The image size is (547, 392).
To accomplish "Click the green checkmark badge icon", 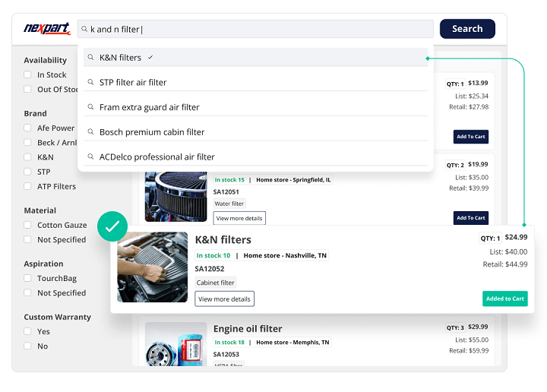I will pyautogui.click(x=113, y=227).
